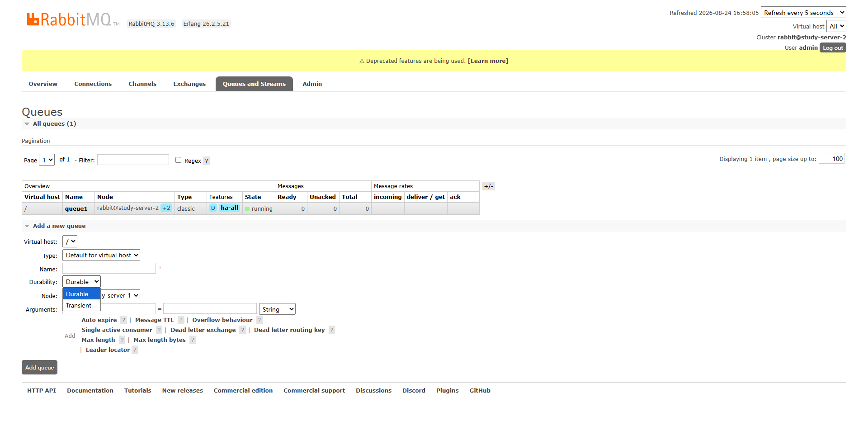Screen dimensions: 868x431
Task: Switch to the Admin tab
Action: tap(312, 84)
